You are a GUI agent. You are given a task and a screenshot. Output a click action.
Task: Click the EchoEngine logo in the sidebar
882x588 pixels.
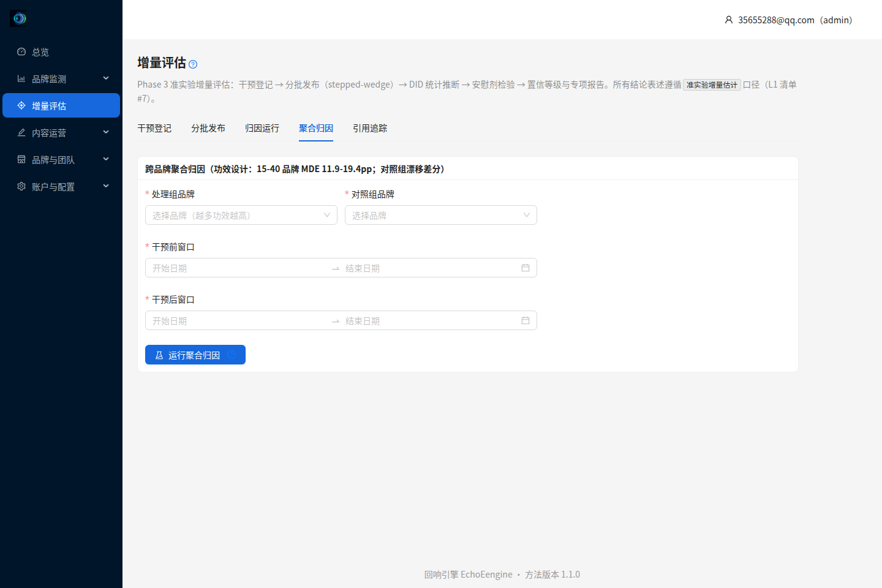click(19, 18)
